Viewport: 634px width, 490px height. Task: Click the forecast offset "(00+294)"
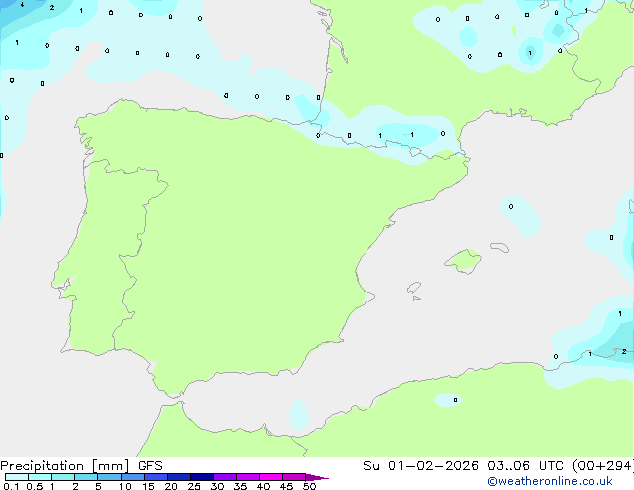[603, 466]
